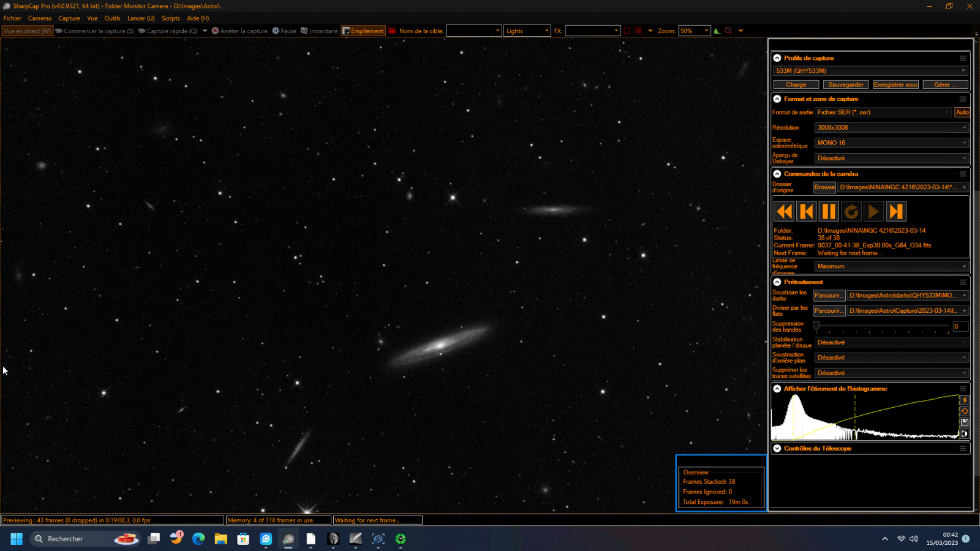
Task: Open the Cameras menu
Action: pyautogui.click(x=40, y=18)
